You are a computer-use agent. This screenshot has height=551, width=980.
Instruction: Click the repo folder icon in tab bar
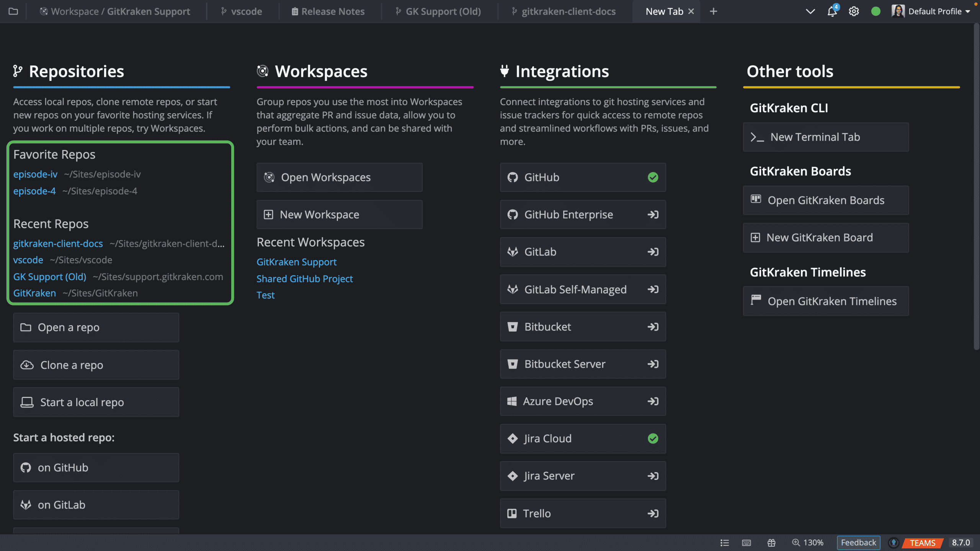point(13,11)
